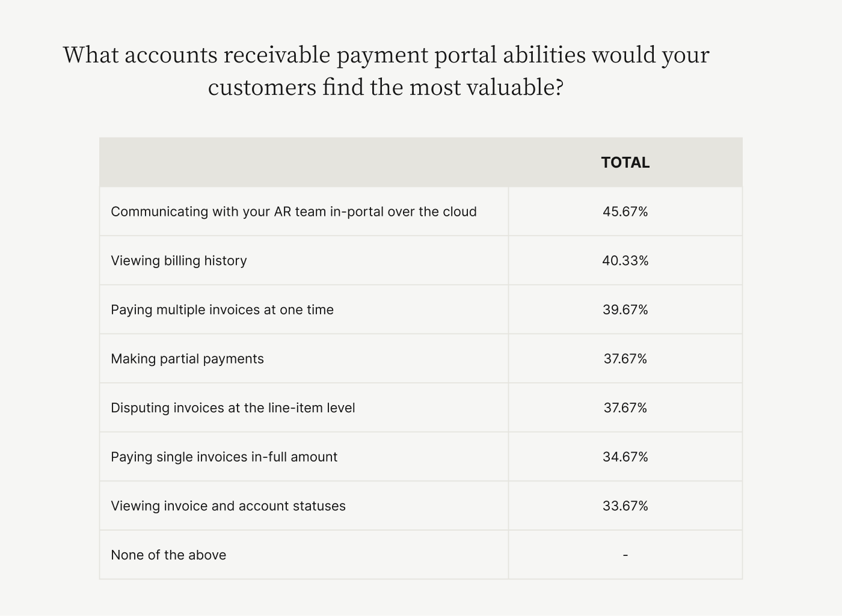Select the 'Making partial payments' row label
This screenshot has width=842, height=616.
(x=187, y=359)
